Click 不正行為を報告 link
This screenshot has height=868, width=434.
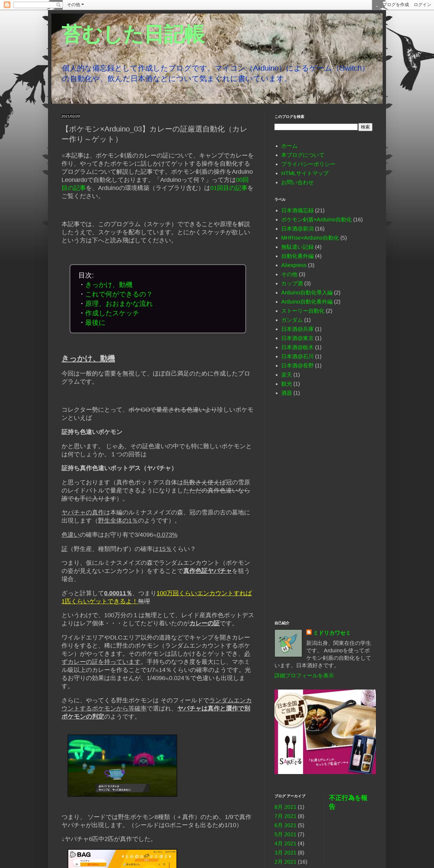coord(348,802)
